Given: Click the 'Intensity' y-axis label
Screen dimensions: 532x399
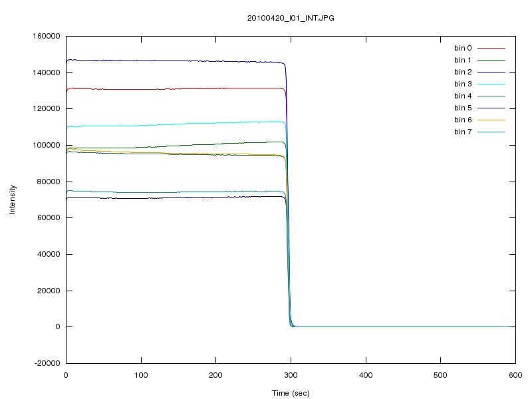Looking at the screenshot, I should pos(12,199).
